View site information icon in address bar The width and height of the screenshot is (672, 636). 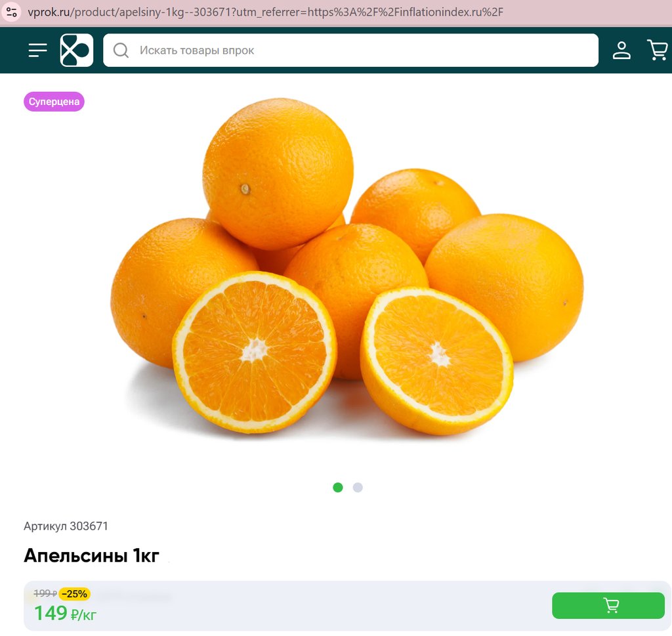point(12,12)
